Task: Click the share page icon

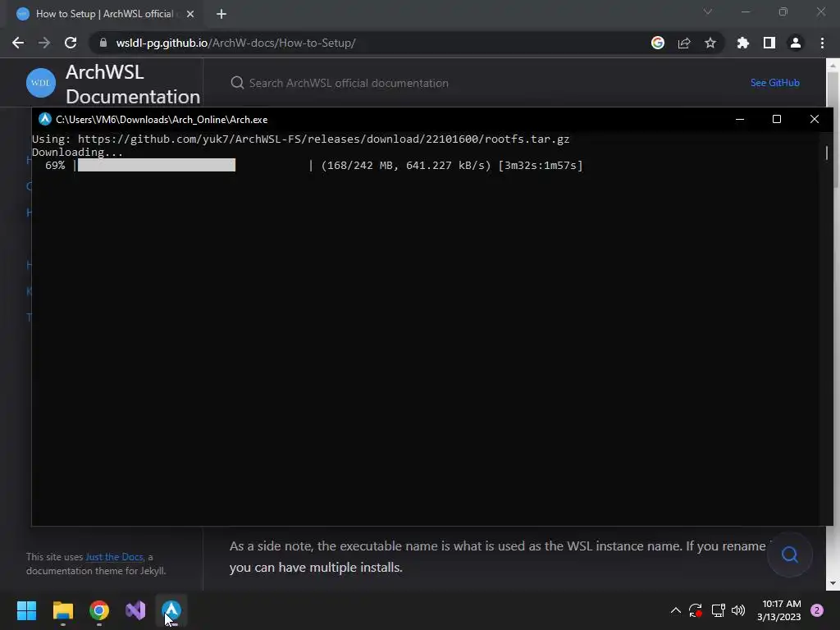Action: point(684,43)
